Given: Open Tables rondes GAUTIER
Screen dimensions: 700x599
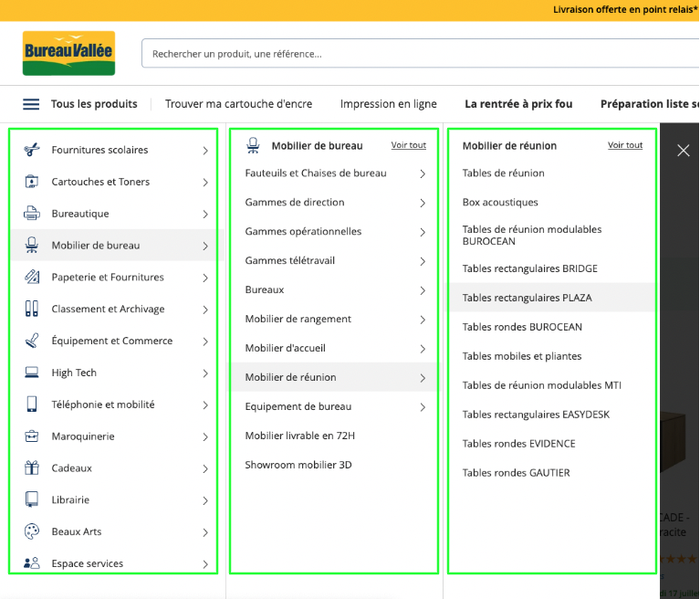Looking at the screenshot, I should [x=516, y=473].
